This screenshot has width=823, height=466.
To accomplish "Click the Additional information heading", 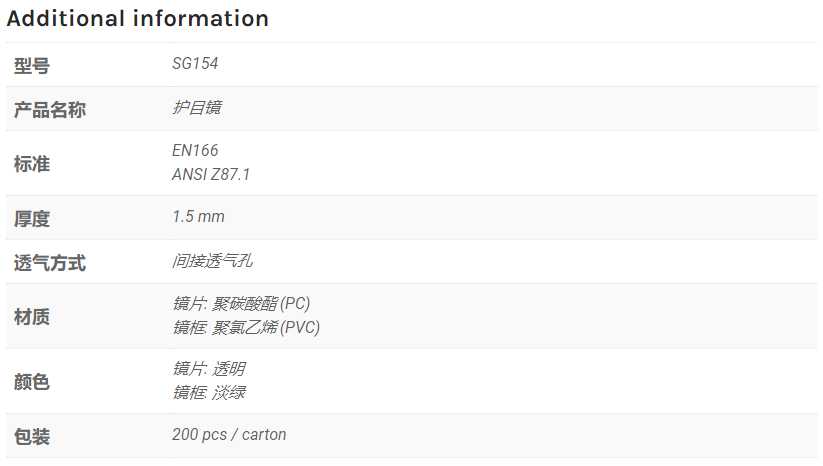I will (138, 18).
